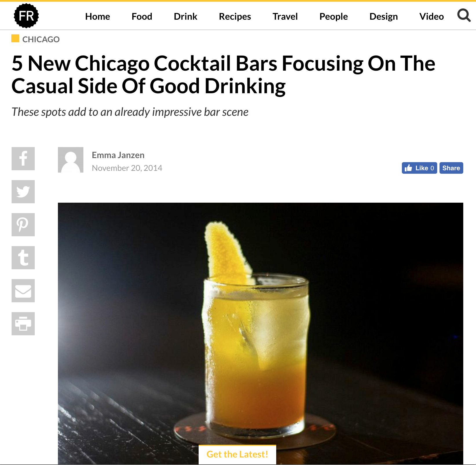
Task: Open the search magnifier icon
Action: pyautogui.click(x=464, y=15)
